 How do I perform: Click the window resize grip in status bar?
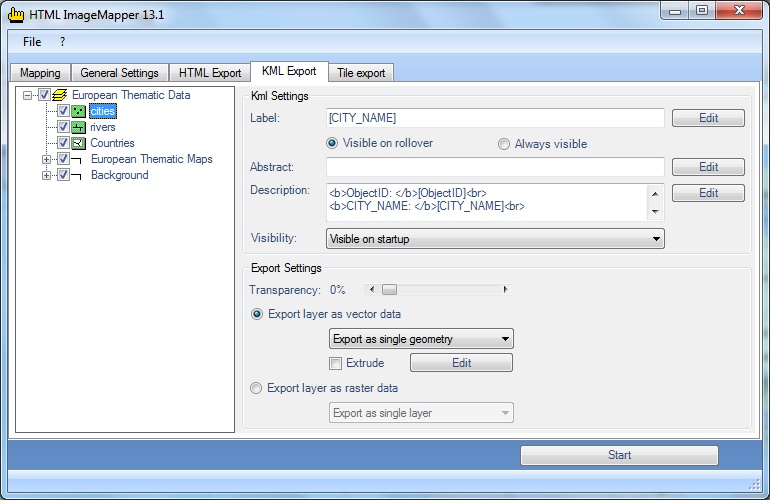point(755,485)
